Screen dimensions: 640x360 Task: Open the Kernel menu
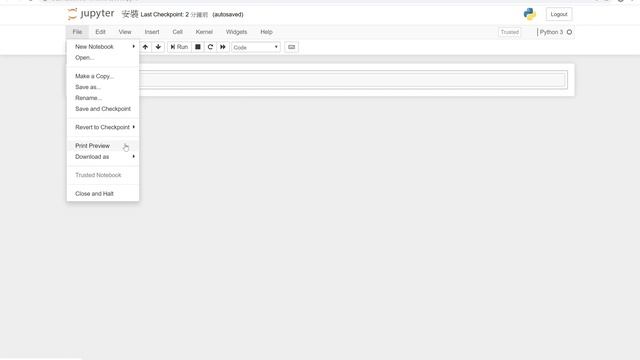(x=204, y=32)
